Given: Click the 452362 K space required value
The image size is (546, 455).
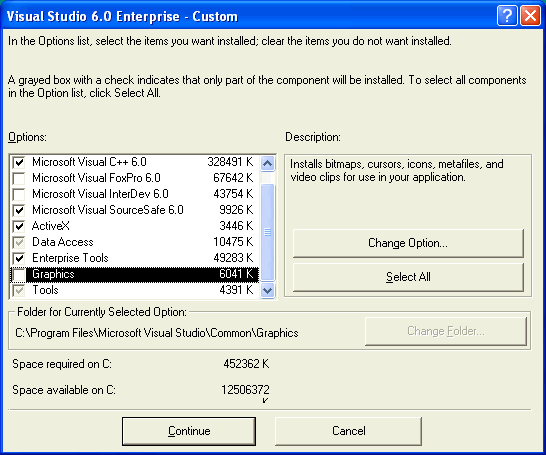Looking at the screenshot, I should pos(246,364).
